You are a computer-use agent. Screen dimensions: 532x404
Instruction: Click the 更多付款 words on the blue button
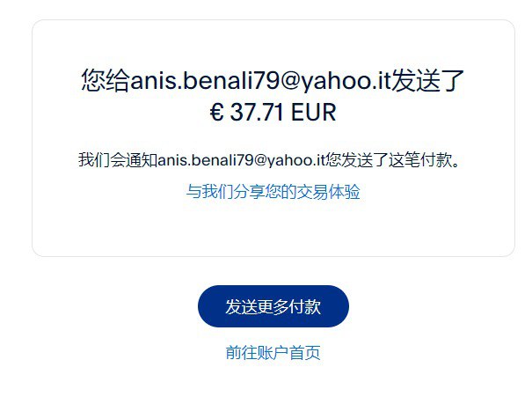pyautogui.click(x=289, y=306)
